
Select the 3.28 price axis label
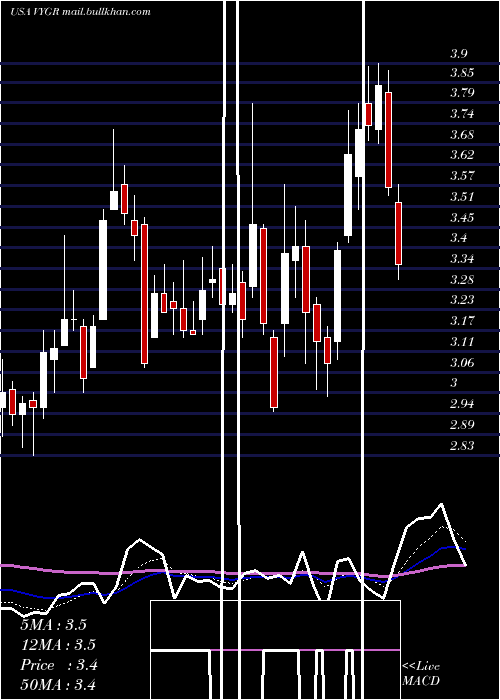point(462,279)
